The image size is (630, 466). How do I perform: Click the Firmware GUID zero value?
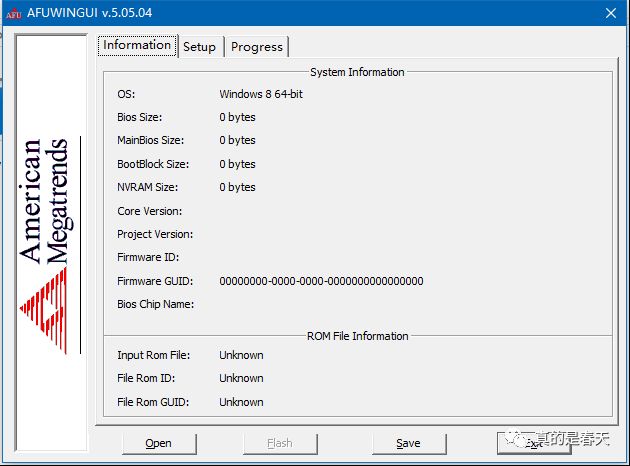point(321,281)
